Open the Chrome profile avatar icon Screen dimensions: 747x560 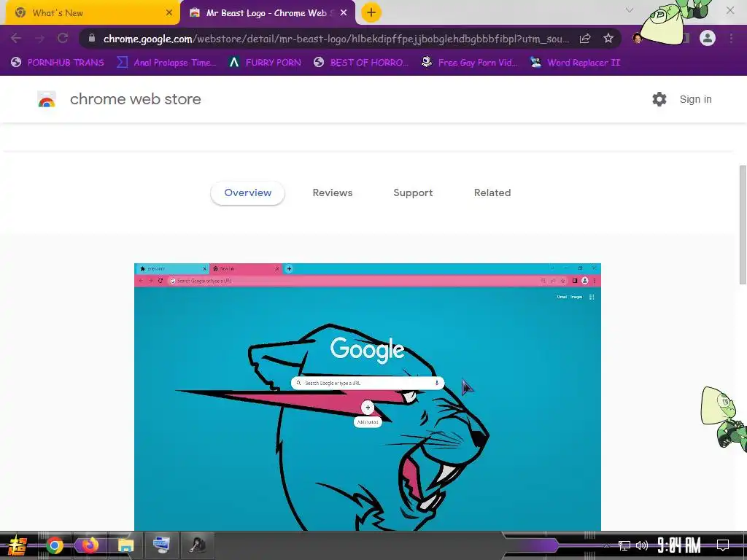tap(708, 38)
